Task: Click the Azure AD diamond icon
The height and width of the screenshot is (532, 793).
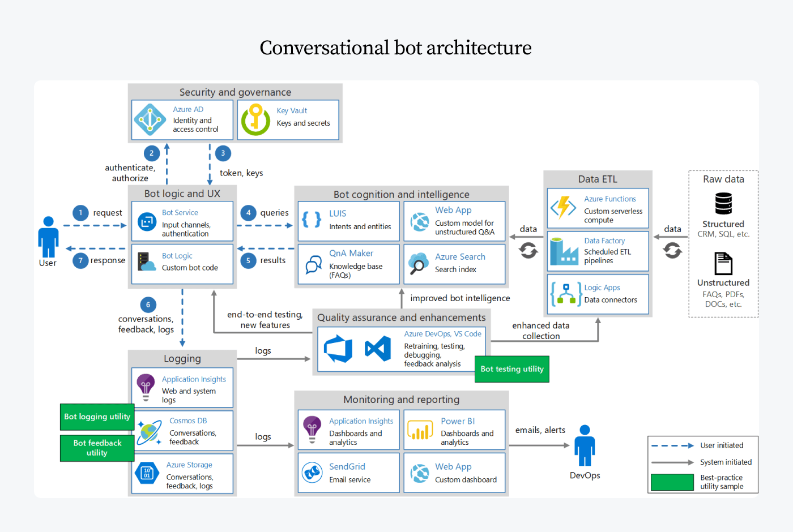Action: [150, 119]
